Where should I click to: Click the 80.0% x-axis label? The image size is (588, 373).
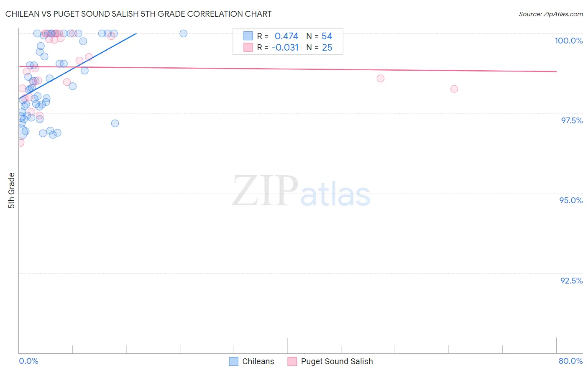(570, 361)
